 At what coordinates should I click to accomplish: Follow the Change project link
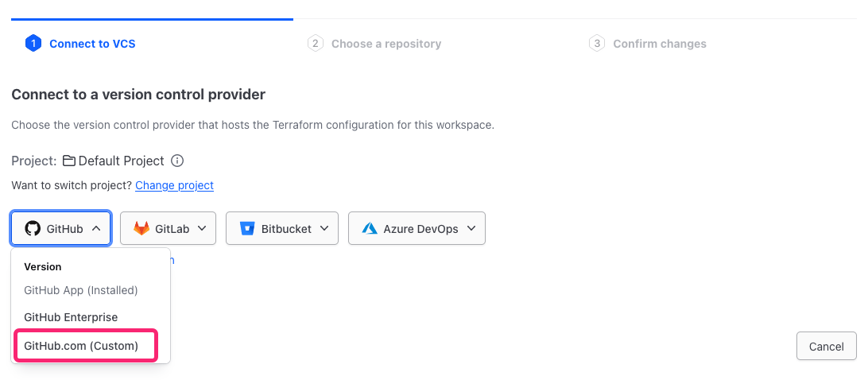pos(174,185)
